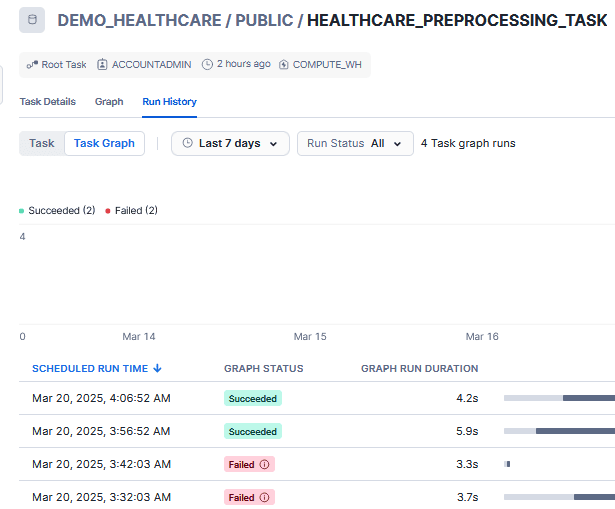Click the Root Task icon

[32, 64]
